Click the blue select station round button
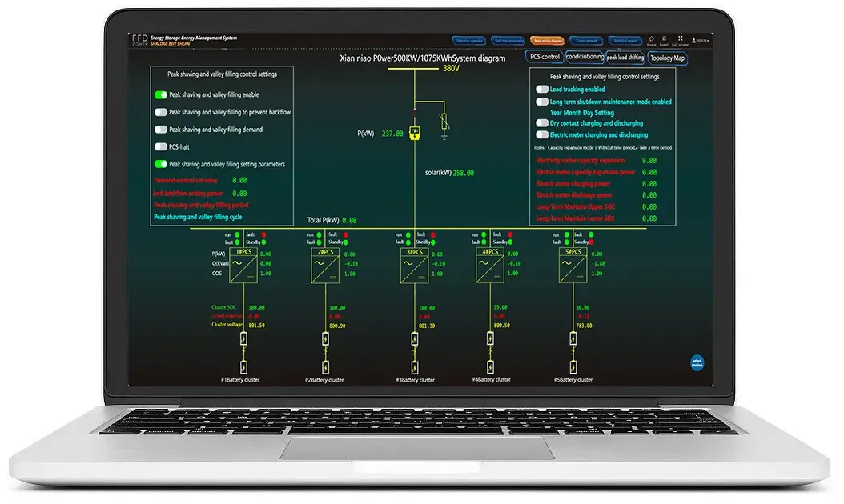 pyautogui.click(x=696, y=362)
